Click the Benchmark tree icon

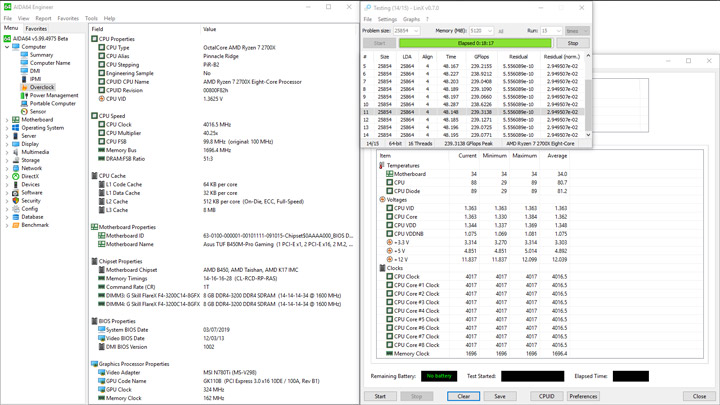coord(16,225)
